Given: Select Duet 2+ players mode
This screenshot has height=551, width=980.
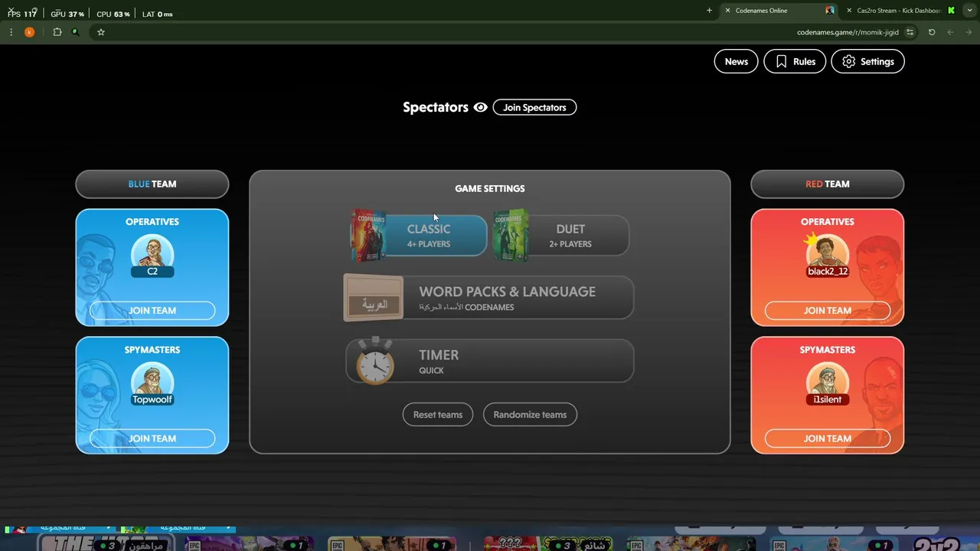Looking at the screenshot, I should pos(561,235).
